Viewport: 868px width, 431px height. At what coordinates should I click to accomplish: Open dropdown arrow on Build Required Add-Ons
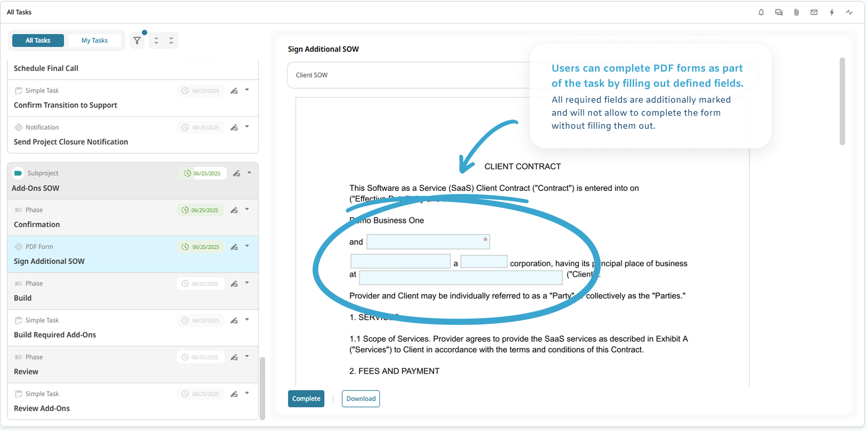pos(247,320)
